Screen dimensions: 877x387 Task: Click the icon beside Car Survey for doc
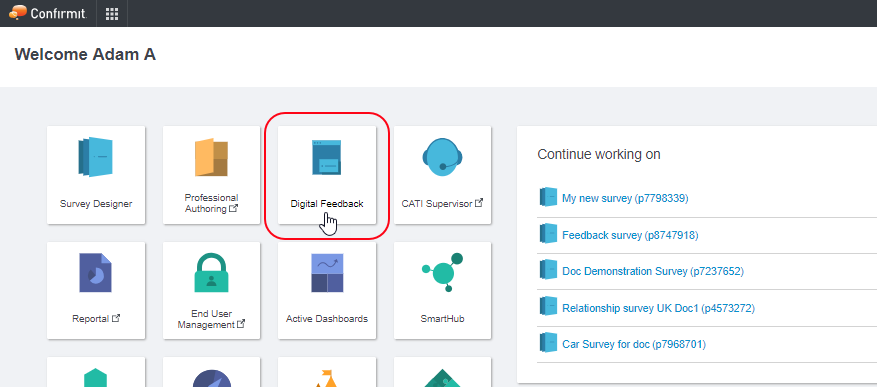[x=548, y=343]
